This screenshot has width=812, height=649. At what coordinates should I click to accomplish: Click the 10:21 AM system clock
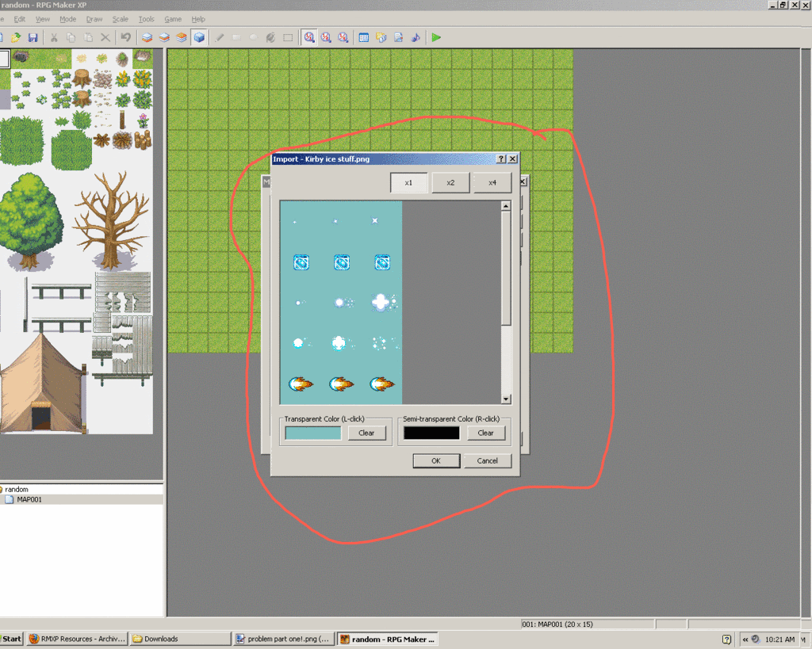[x=779, y=639]
